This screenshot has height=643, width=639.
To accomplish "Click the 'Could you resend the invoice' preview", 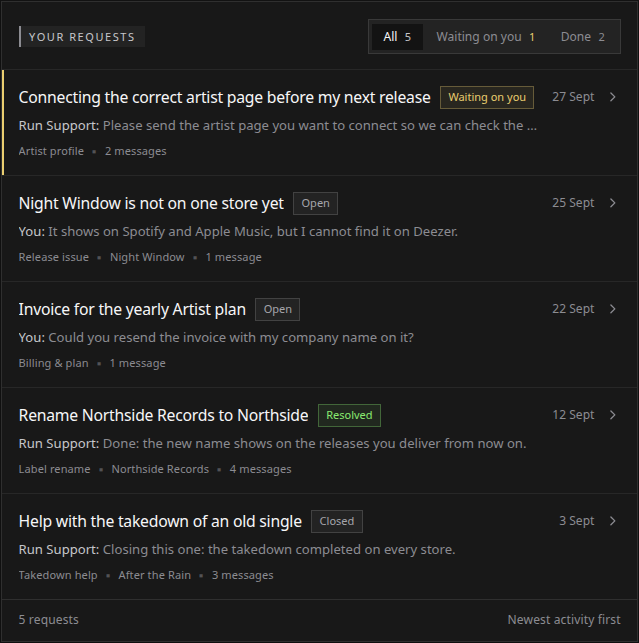I will 231,338.
